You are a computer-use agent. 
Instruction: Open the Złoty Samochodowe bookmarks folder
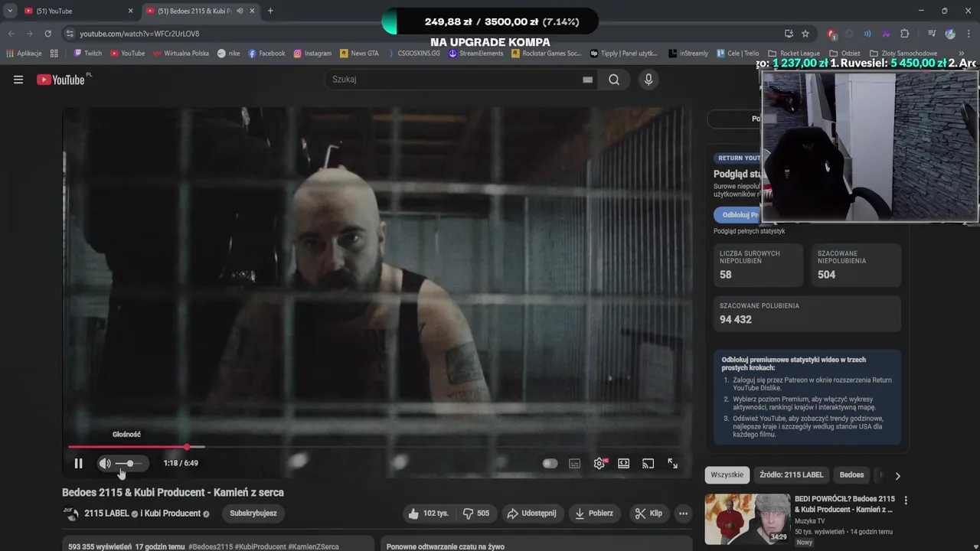tap(903, 54)
